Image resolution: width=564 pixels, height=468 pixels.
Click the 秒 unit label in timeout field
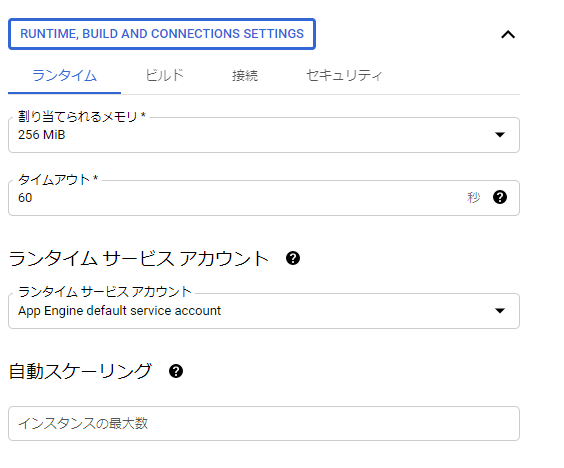pos(473,197)
